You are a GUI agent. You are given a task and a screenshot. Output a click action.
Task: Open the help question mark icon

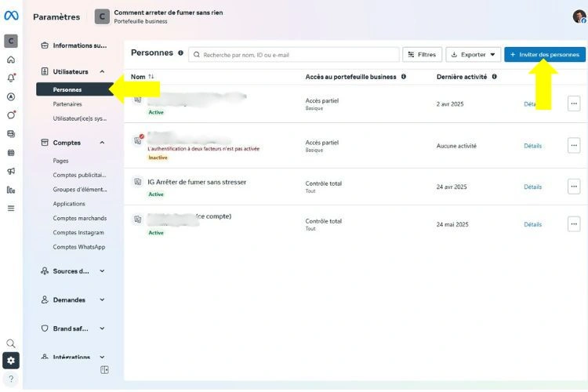click(x=11, y=379)
